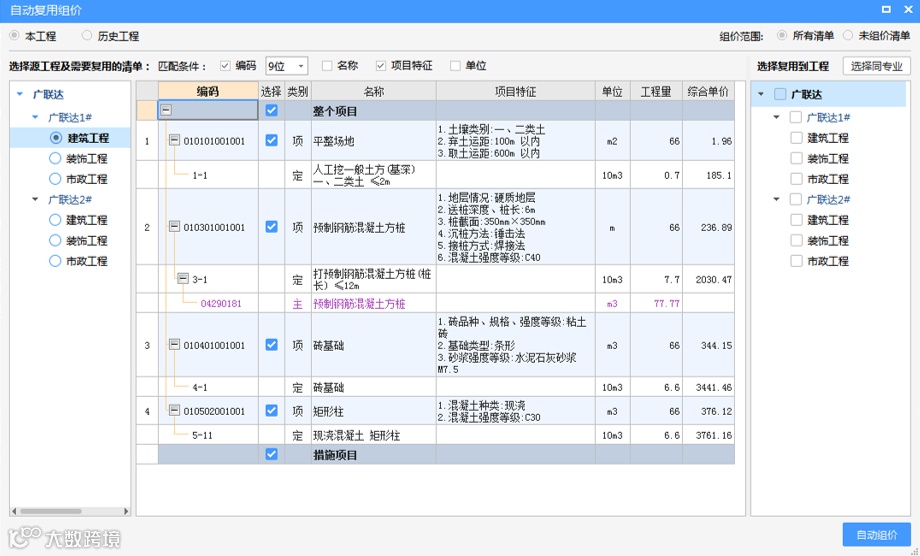Collapse the 整个项目 row minus icon
Screen dimensions: 920x556
coord(166,110)
